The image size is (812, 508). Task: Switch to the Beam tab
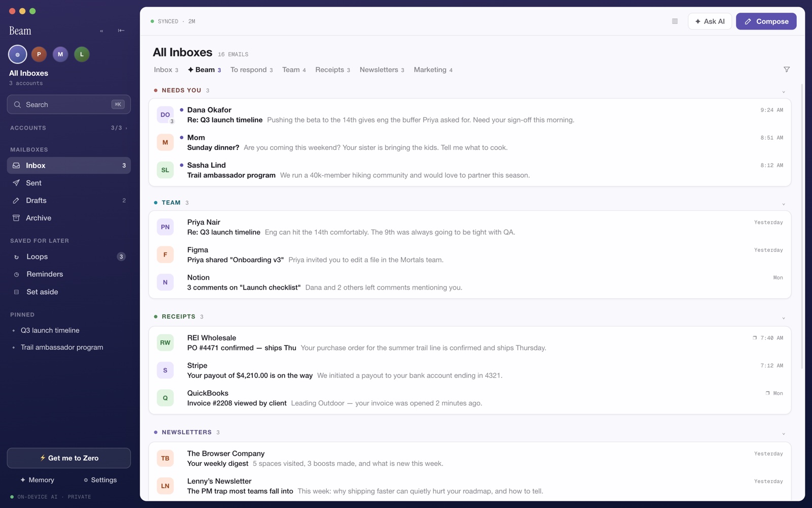(x=204, y=70)
